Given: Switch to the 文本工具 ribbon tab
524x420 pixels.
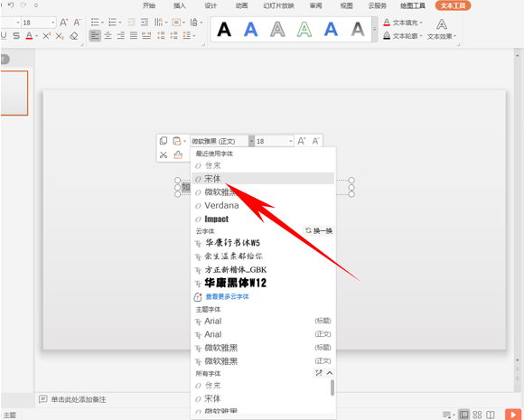Looking at the screenshot, I should [453, 5].
